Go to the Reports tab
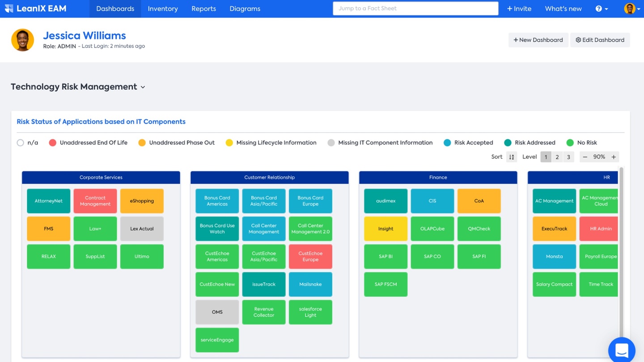 pos(203,8)
